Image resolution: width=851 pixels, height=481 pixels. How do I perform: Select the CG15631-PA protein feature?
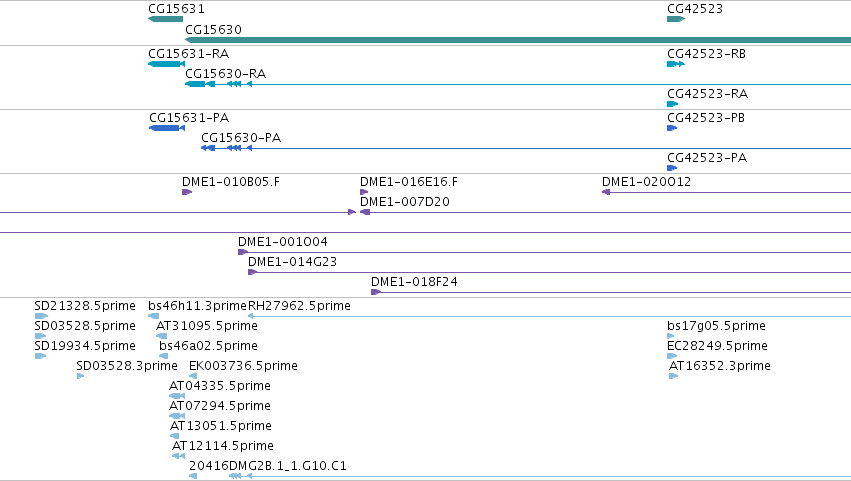pos(167,128)
